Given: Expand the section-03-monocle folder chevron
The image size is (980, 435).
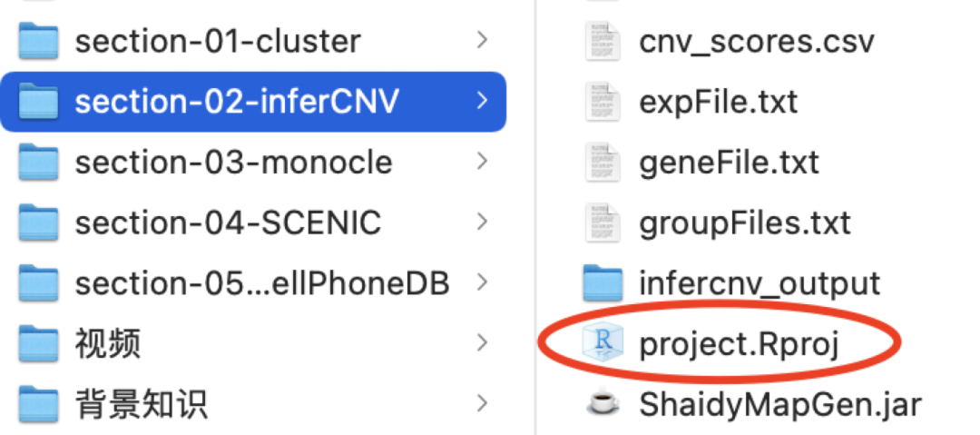Looking at the screenshot, I should [x=482, y=162].
